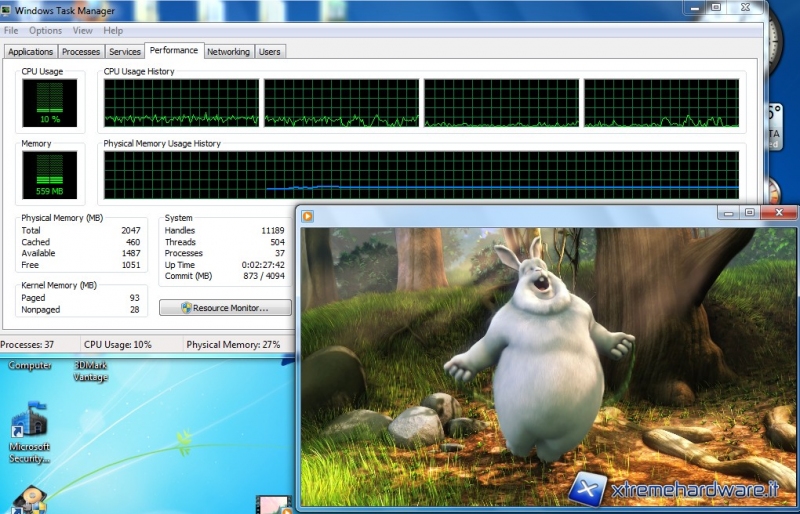Screen dimensions: 800x514
Task: Go to the Networking tab
Action: click(228, 52)
